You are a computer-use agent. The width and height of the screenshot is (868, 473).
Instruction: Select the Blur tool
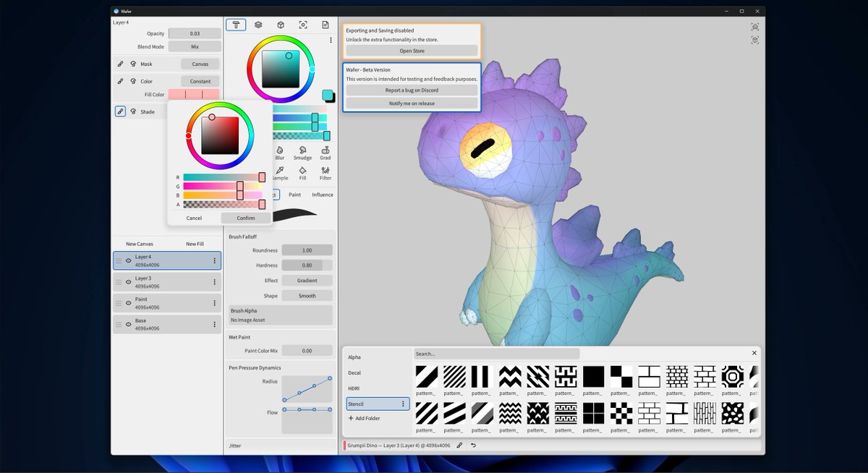(280, 153)
